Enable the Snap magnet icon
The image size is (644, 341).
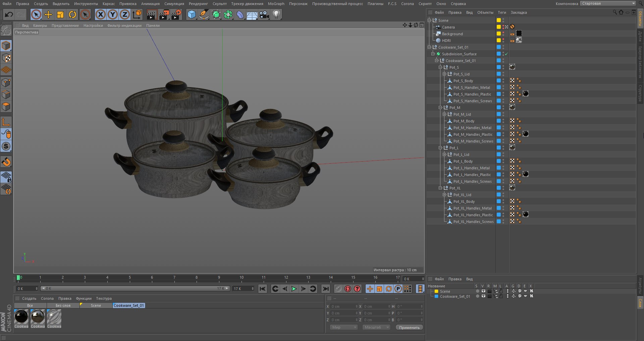[x=6, y=162]
